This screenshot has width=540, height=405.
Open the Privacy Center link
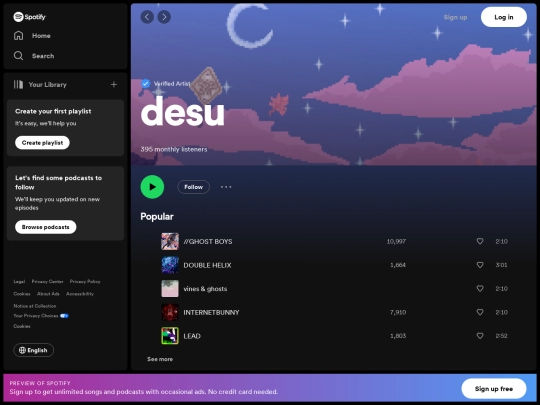[48, 281]
